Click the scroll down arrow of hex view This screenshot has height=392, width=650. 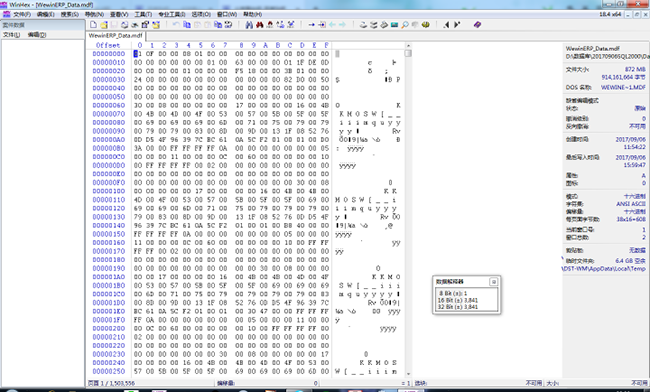[408, 374]
